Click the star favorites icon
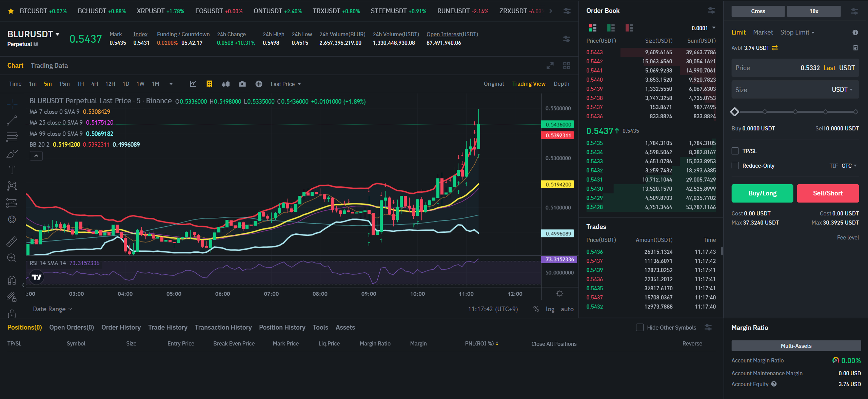 pos(11,11)
